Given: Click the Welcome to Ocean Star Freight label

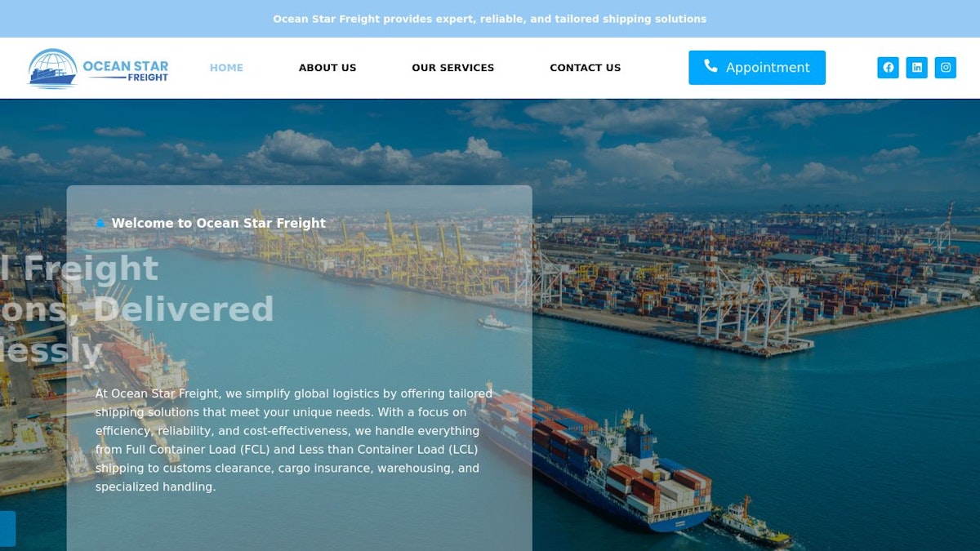Looking at the screenshot, I should [219, 224].
